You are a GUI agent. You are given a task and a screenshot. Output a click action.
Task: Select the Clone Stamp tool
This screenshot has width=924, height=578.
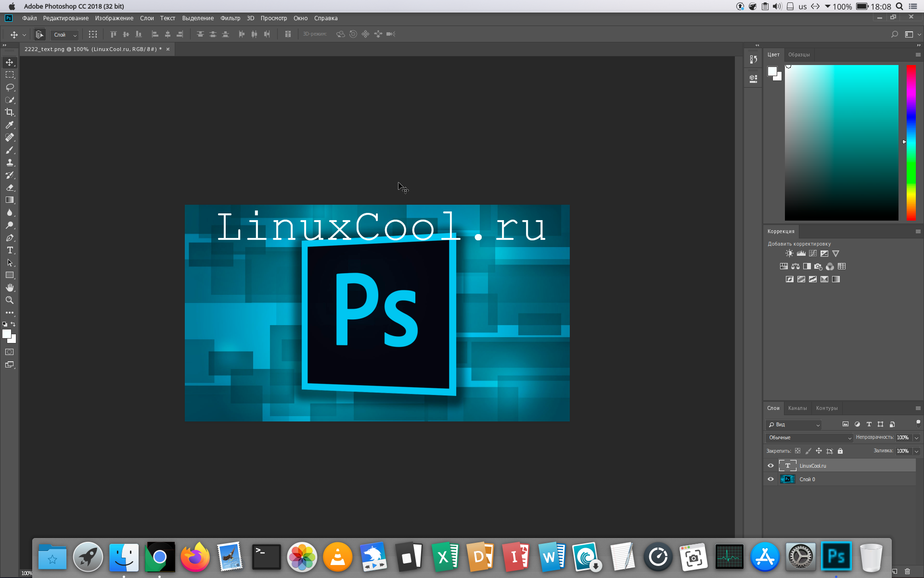pos(10,163)
